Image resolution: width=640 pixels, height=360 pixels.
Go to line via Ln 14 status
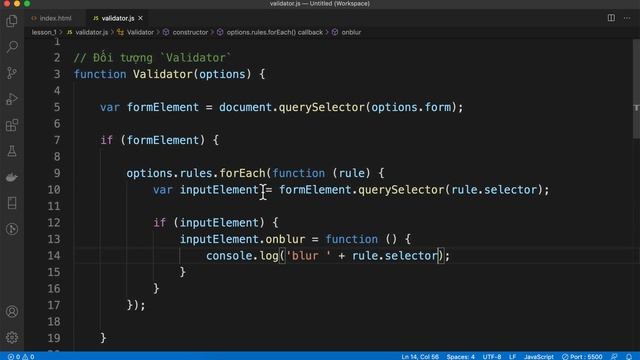pyautogui.click(x=420, y=356)
